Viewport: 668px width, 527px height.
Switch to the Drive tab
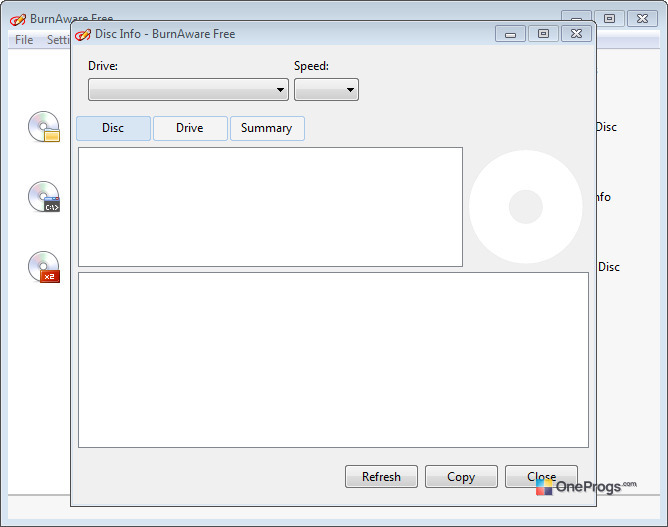point(190,128)
